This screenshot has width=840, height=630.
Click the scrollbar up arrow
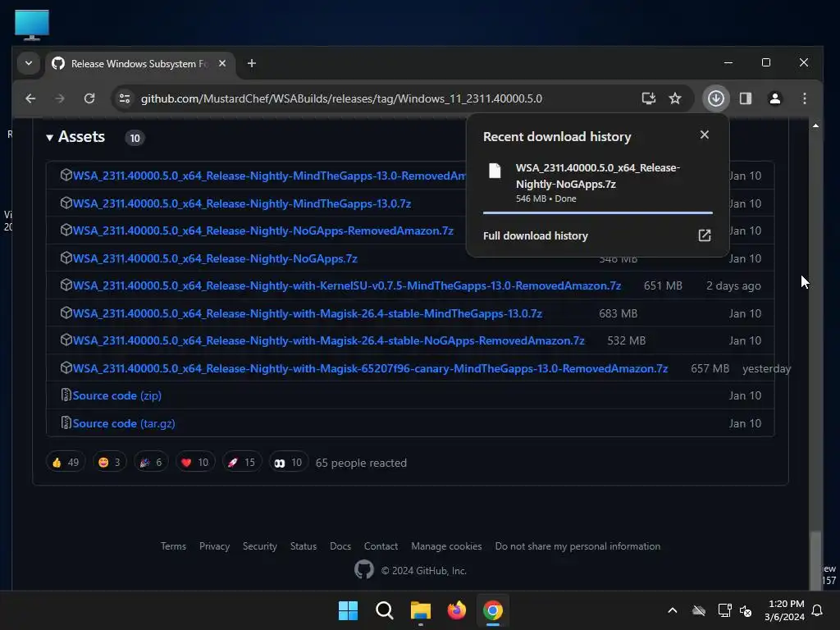815,126
